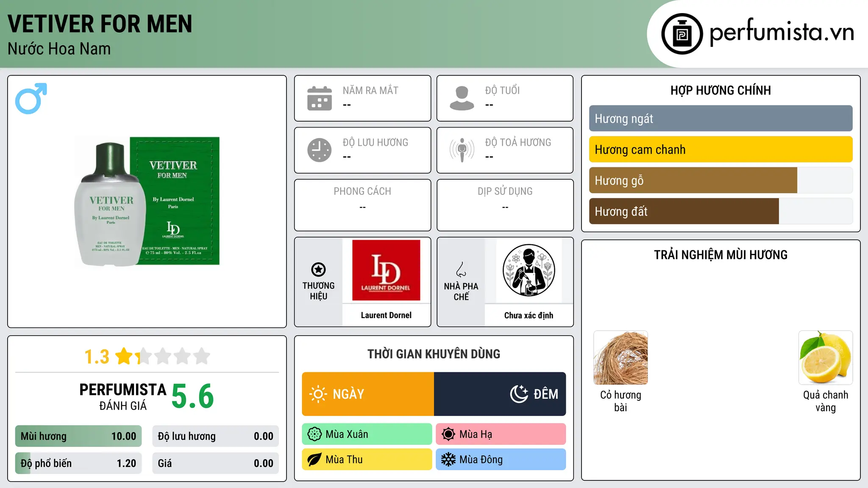The width and height of the screenshot is (868, 488).
Task: Click the ĐỘ TUỔI label
Action: [502, 90]
